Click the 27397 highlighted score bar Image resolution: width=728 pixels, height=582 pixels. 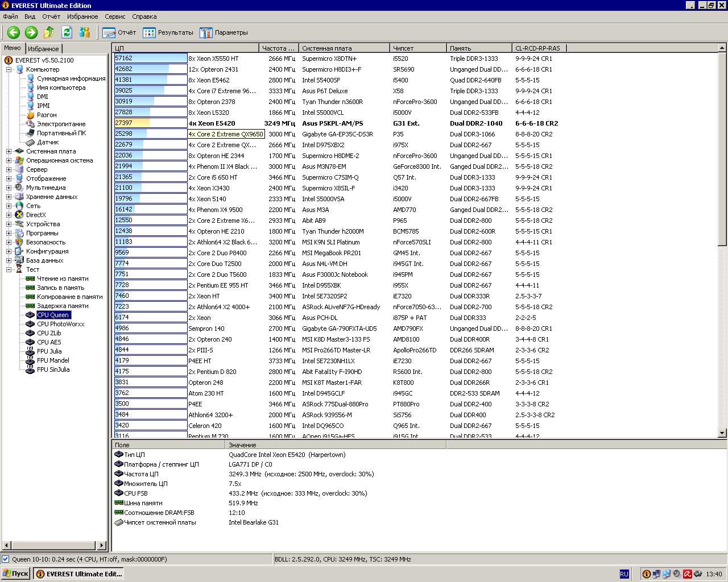(x=151, y=123)
